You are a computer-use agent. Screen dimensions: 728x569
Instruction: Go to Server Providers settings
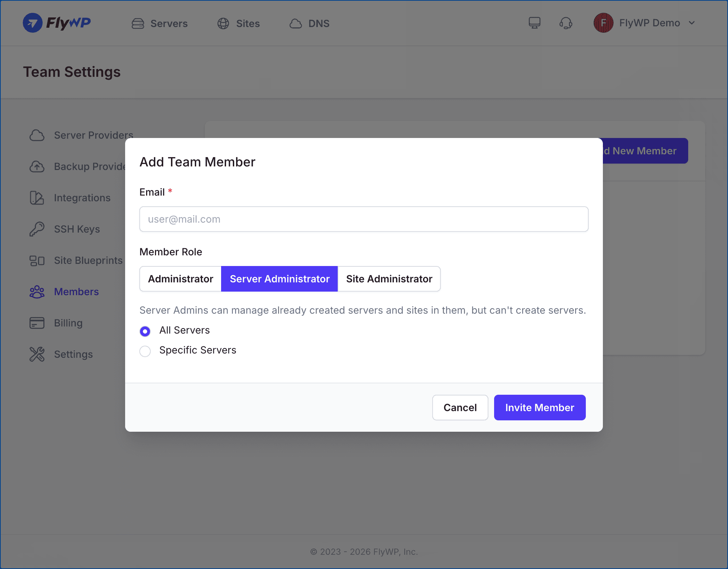[x=81, y=135]
